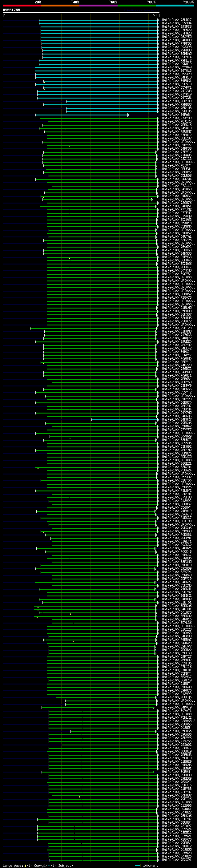
Task: Select the label UniRef100_Q86DZ2
Action: [177, 369]
